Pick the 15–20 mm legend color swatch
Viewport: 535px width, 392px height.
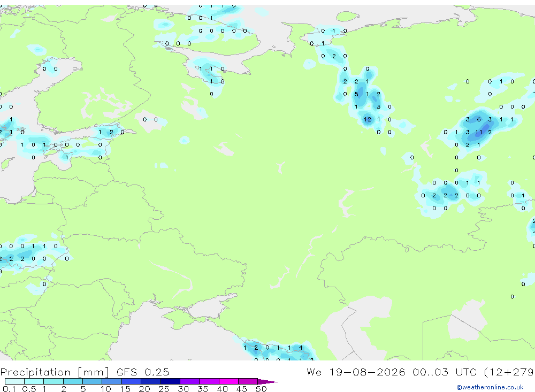[x=132, y=381]
